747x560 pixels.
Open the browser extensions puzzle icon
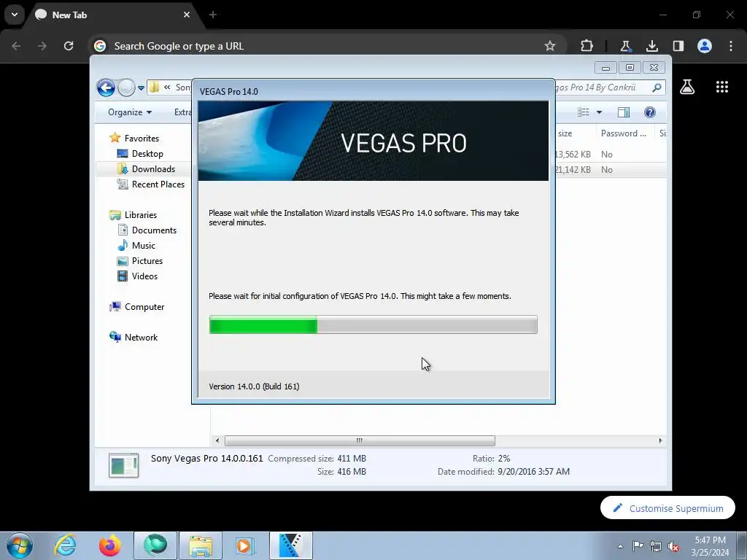pos(587,46)
